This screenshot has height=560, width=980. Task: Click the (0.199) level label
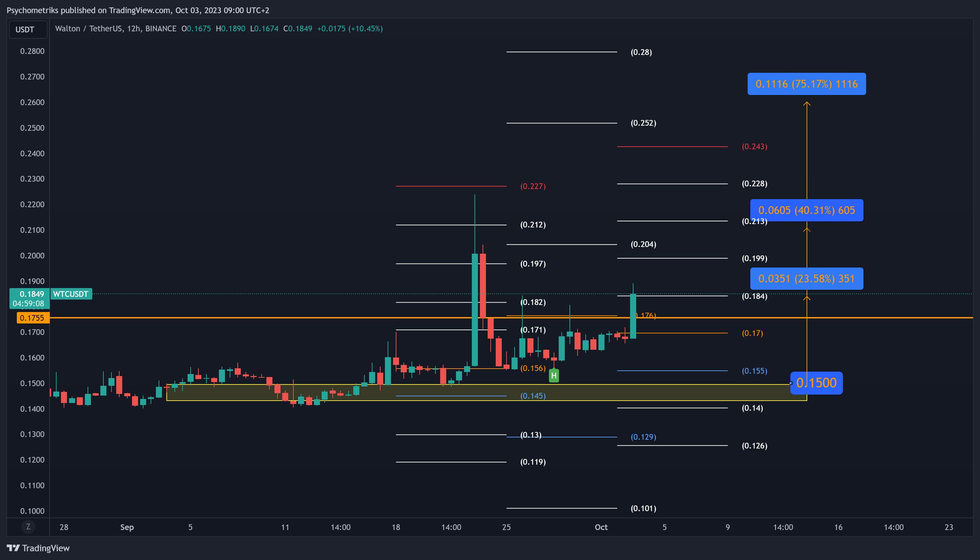pyautogui.click(x=754, y=258)
